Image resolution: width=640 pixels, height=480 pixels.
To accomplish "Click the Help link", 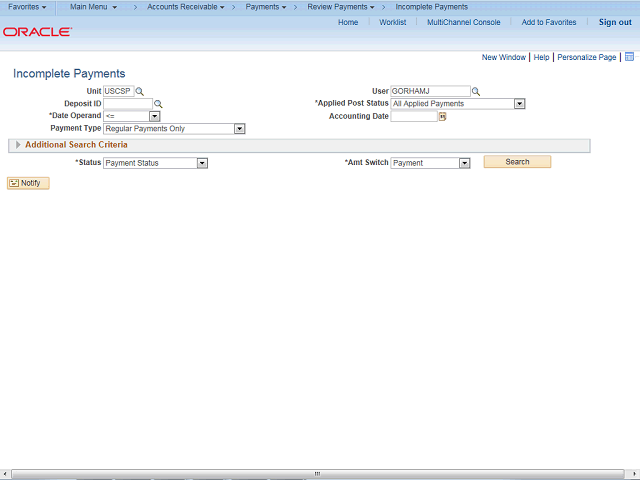I will (x=541, y=57).
